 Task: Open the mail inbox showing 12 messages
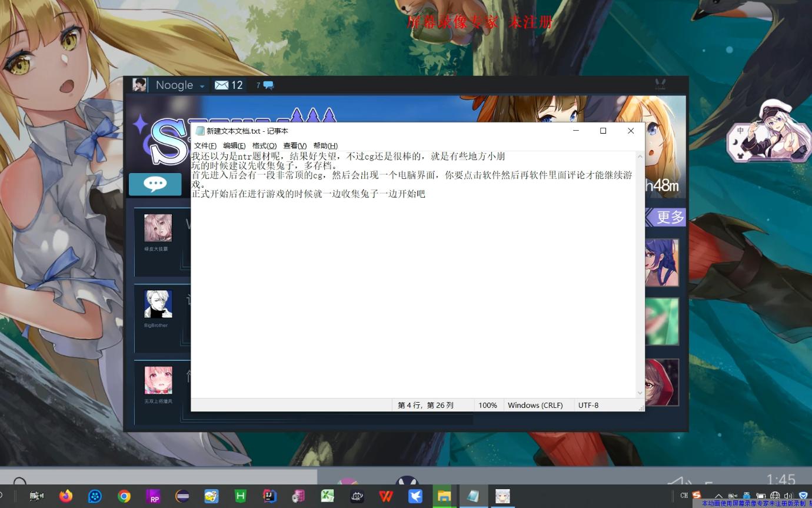tap(229, 85)
